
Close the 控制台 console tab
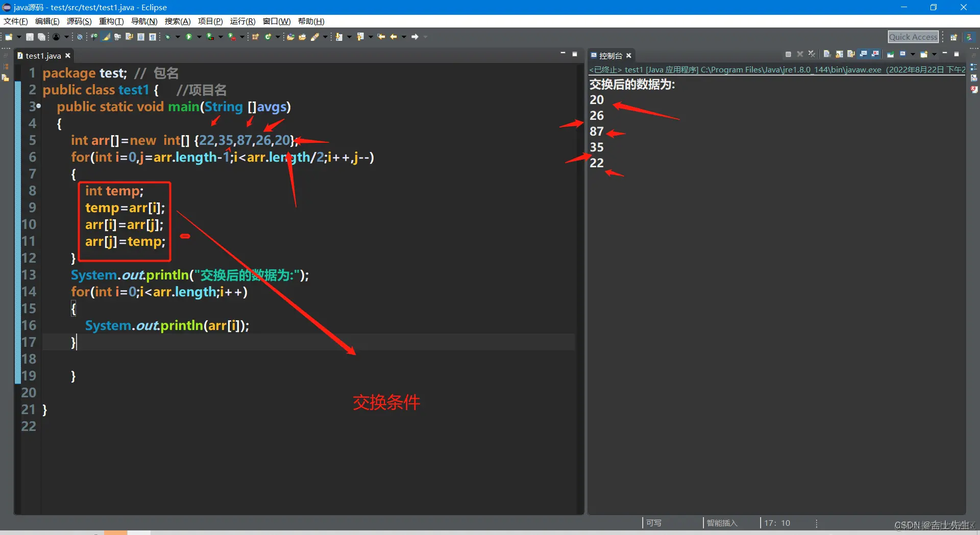[x=629, y=56]
